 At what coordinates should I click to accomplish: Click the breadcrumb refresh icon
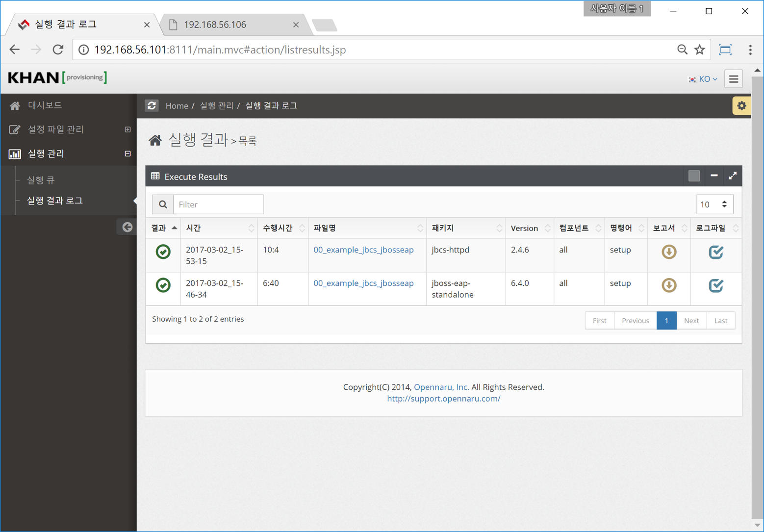[152, 106]
